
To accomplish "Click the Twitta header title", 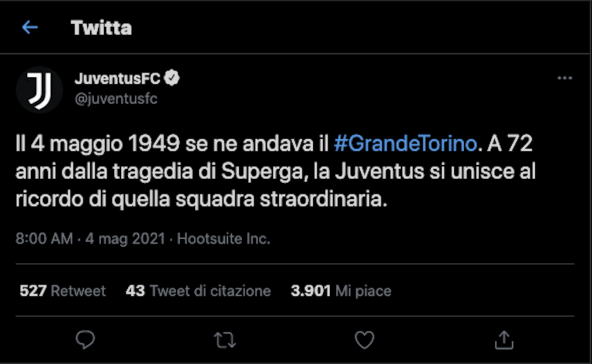I will [x=101, y=27].
